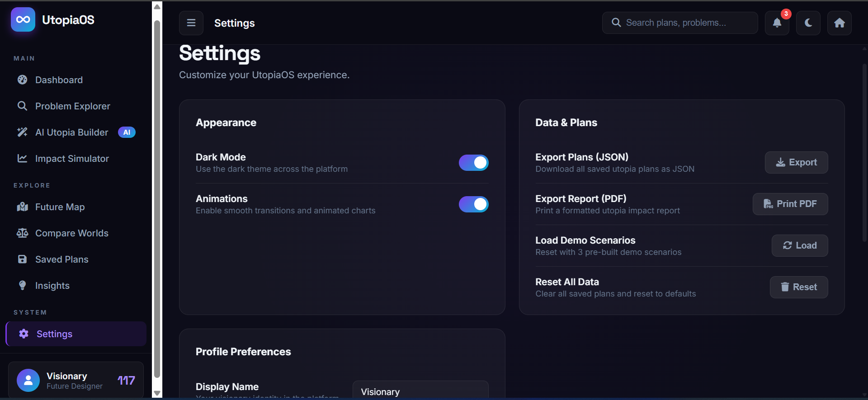Toggle Dark Mode switch off

(473, 163)
